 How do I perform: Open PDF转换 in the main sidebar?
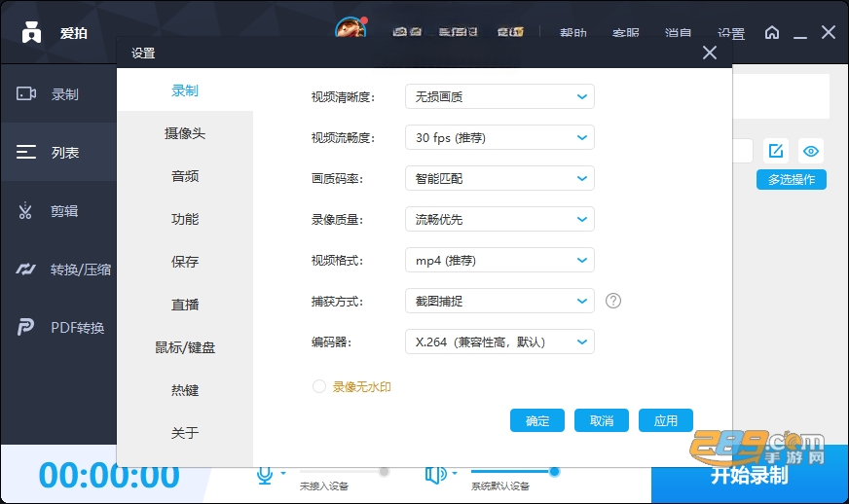58,328
